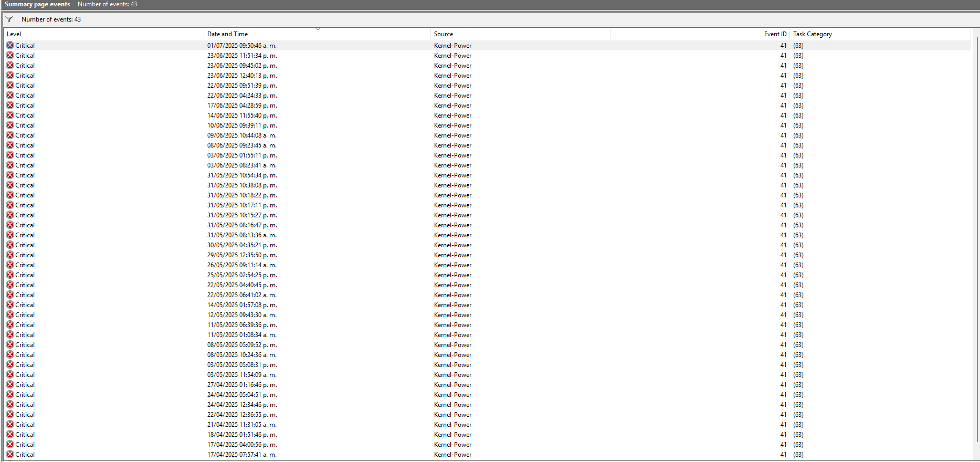Click the Critical icon for 14/05/2025 01:57:08 p. m.
This screenshot has width=980, height=462.
(x=10, y=305)
